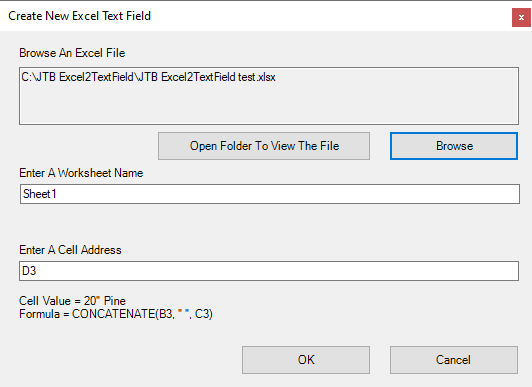532x387 pixels.
Task: Click the Browse button
Action: pyautogui.click(x=454, y=146)
